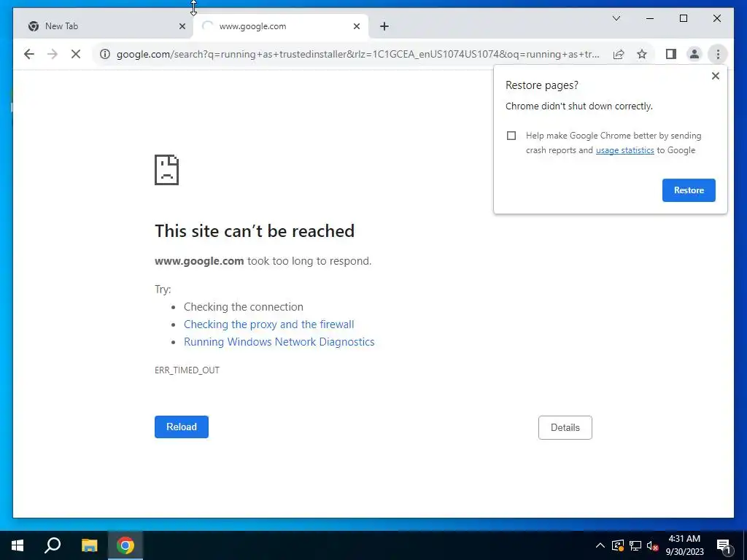Dismiss the Restore pages popup
747x560 pixels.
tap(715, 76)
